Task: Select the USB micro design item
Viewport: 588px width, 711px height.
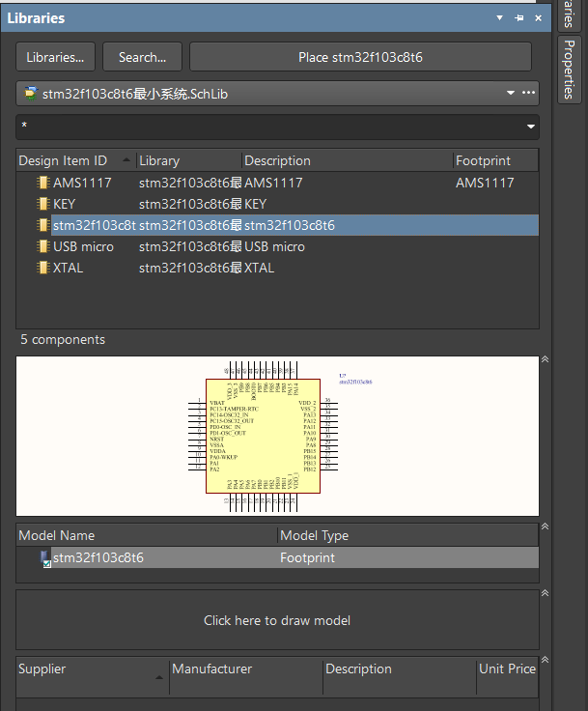Action: point(83,246)
